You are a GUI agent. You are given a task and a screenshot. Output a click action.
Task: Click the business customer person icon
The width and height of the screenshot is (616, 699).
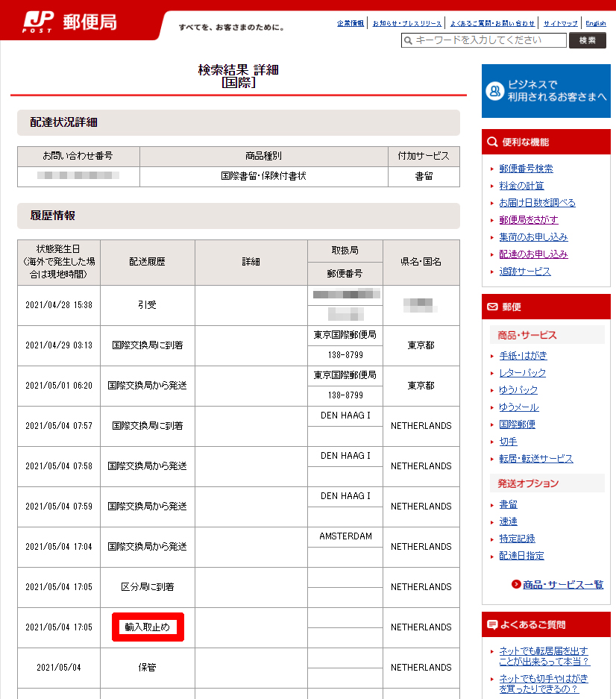pyautogui.click(x=494, y=91)
